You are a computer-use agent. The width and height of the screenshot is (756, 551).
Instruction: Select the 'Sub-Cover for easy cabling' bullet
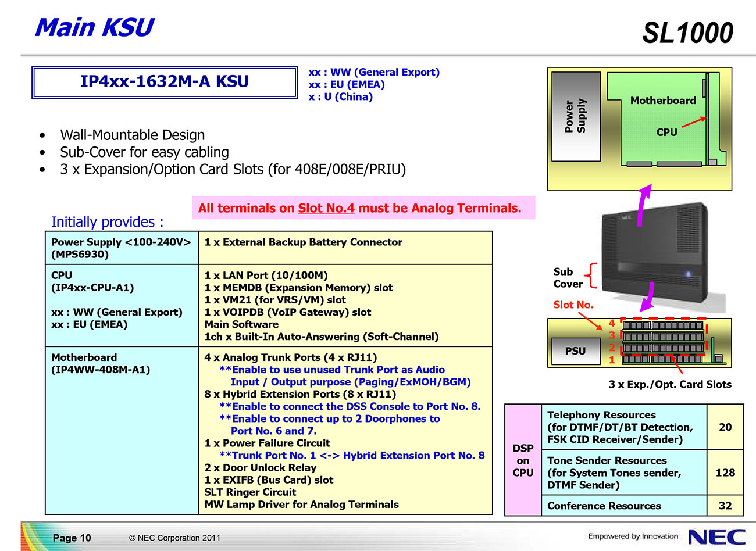144,152
